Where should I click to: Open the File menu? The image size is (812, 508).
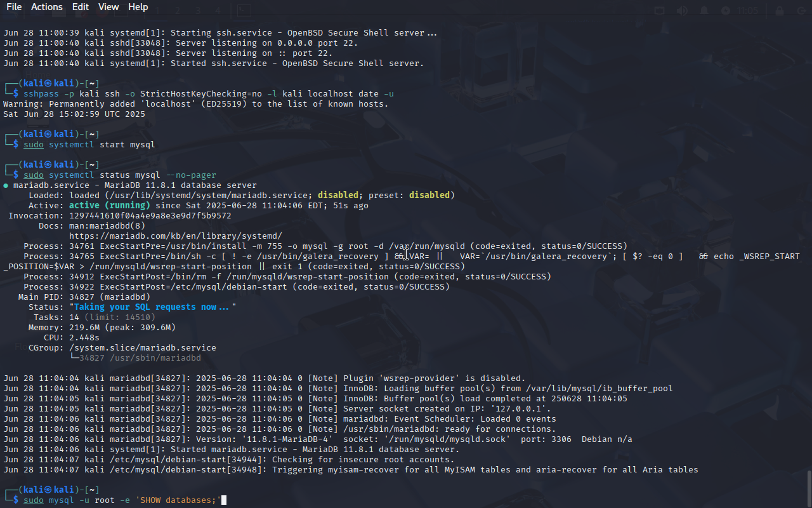tap(14, 7)
